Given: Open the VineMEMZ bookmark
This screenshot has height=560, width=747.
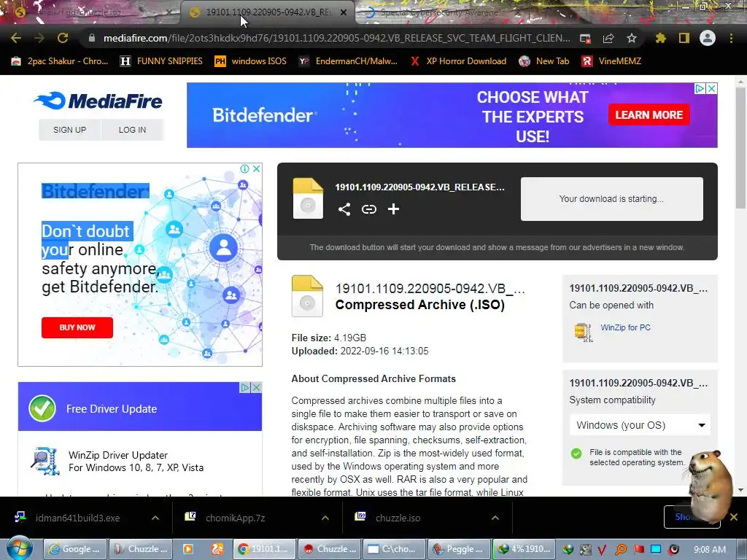Looking at the screenshot, I should (612, 61).
